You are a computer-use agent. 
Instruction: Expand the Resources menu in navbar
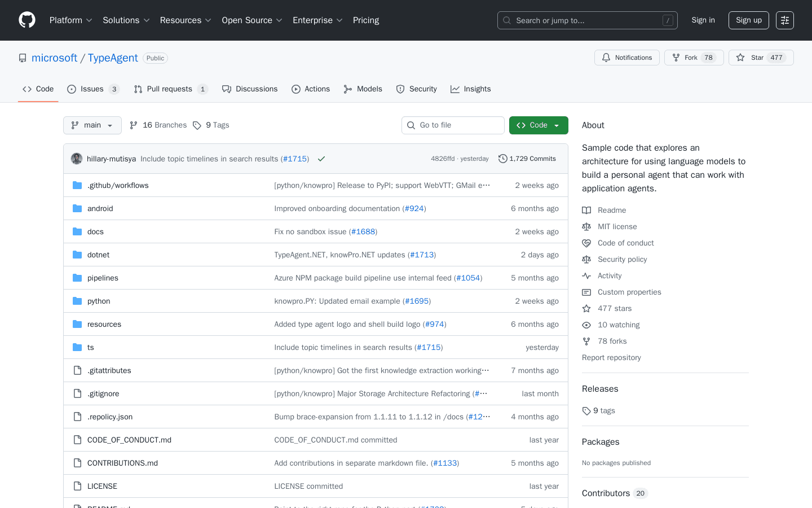186,20
